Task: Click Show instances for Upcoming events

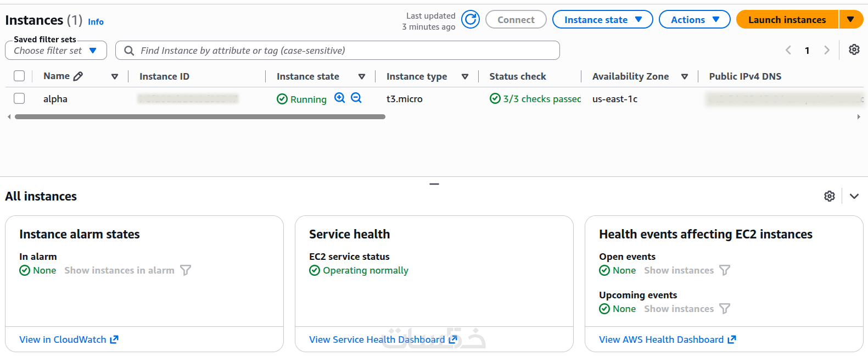Action: 679,309
